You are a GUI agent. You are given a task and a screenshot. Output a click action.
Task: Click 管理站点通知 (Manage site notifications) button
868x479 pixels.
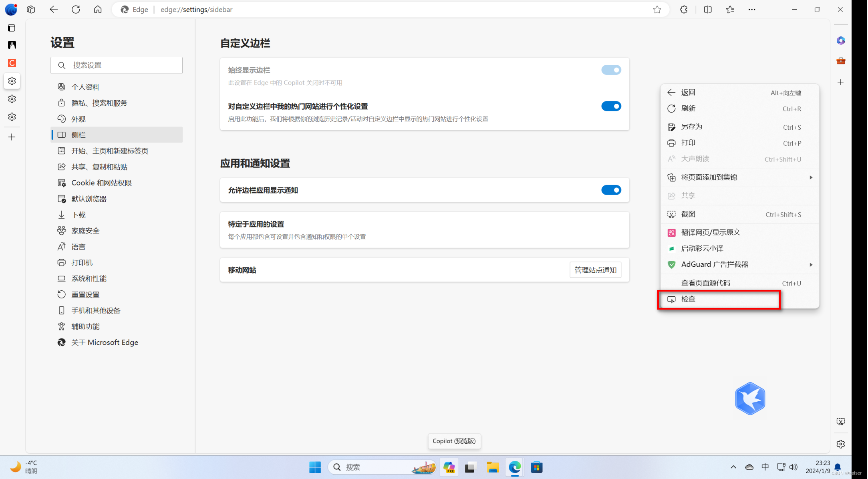595,270
